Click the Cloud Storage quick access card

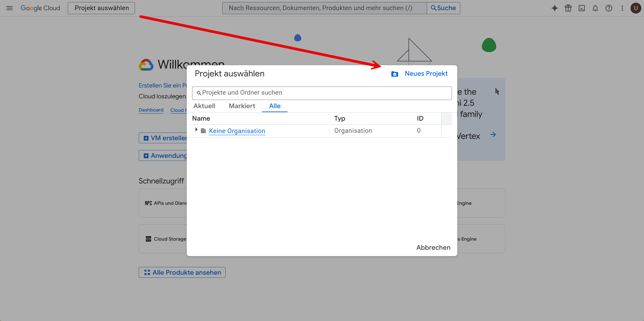point(163,239)
